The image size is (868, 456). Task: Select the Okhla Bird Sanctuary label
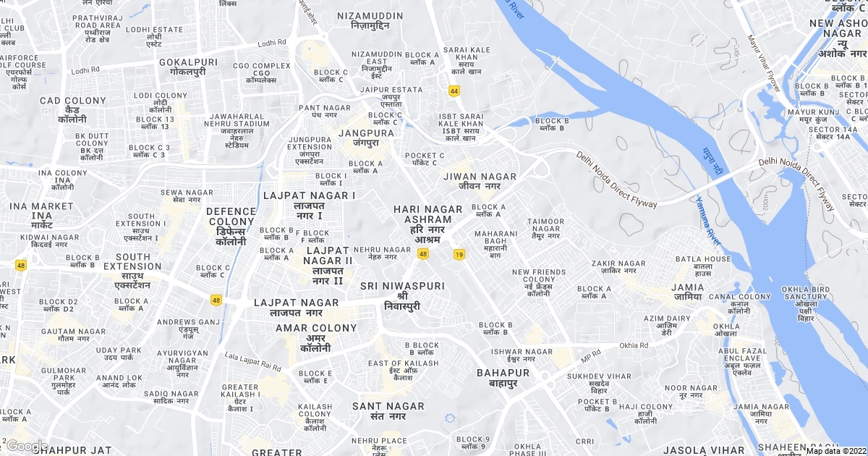[806, 306]
